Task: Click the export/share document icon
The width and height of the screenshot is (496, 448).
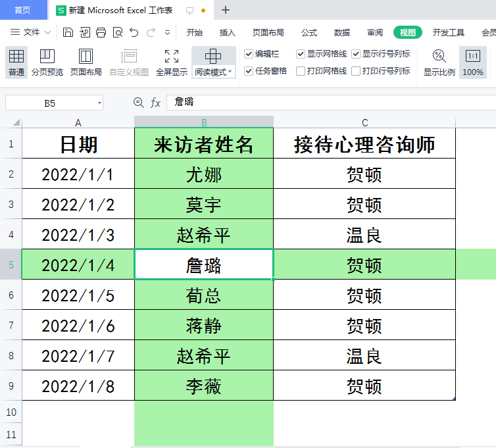Action: (85, 32)
